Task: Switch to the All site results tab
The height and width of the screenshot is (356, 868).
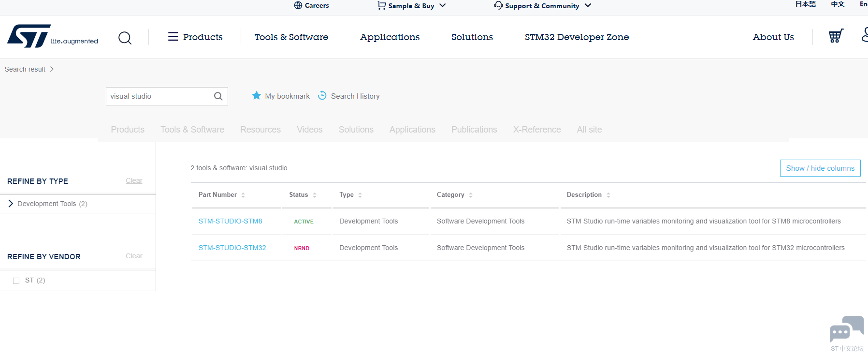Action: tap(589, 130)
